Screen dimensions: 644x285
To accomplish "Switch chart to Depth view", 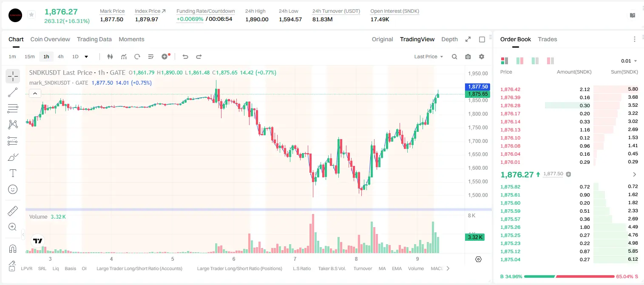I will click(x=449, y=39).
